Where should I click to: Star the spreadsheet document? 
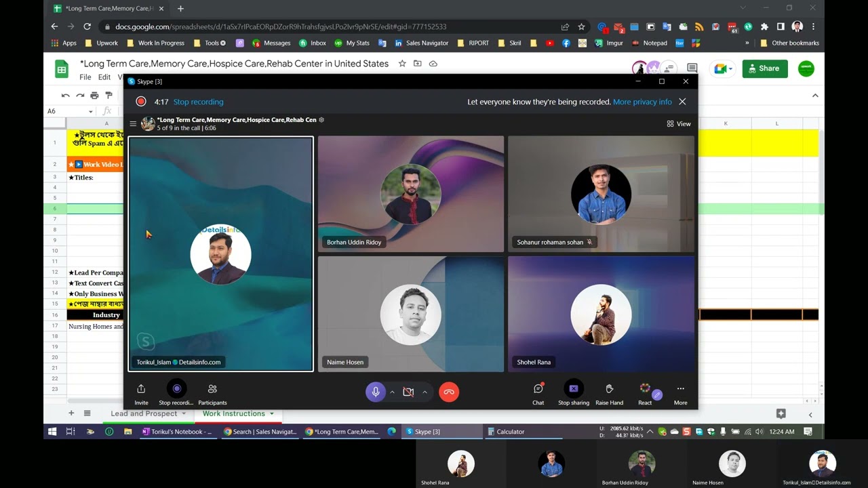click(x=402, y=64)
